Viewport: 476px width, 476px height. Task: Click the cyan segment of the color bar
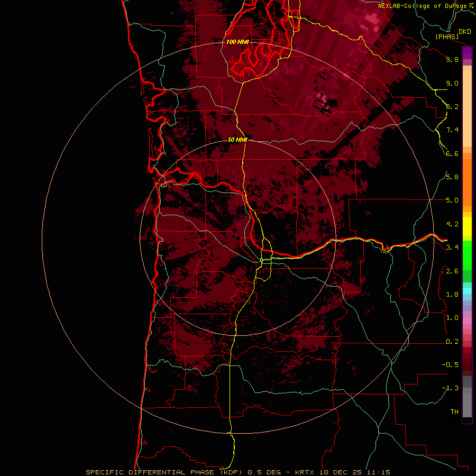pyautogui.click(x=467, y=291)
